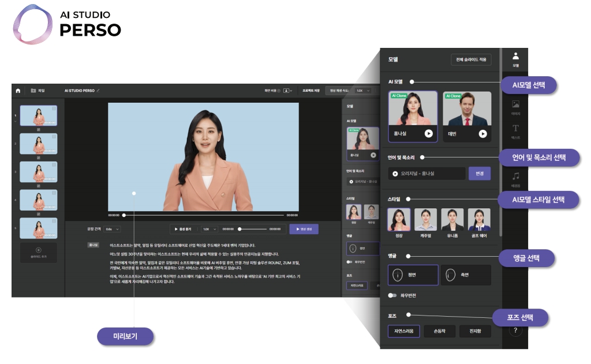Click the script line starting 어느덧 설립 30주년

click(194, 254)
